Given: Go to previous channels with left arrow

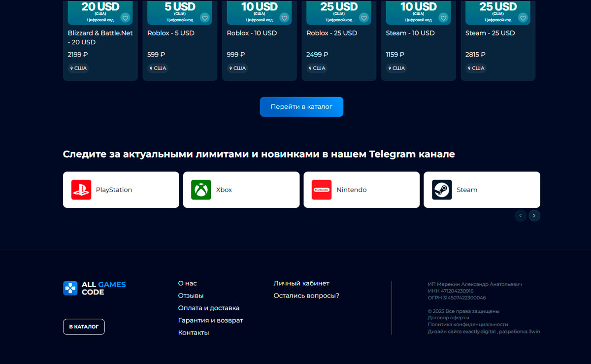Looking at the screenshot, I should (x=521, y=216).
